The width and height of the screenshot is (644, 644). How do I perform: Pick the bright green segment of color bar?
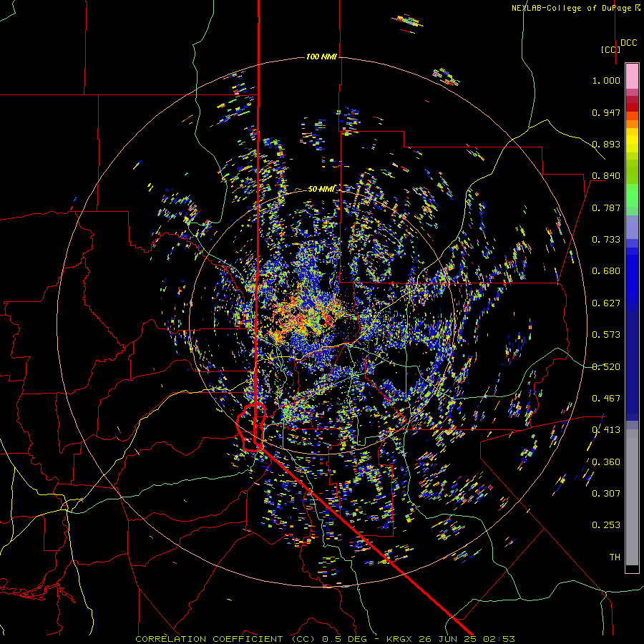pyautogui.click(x=632, y=195)
